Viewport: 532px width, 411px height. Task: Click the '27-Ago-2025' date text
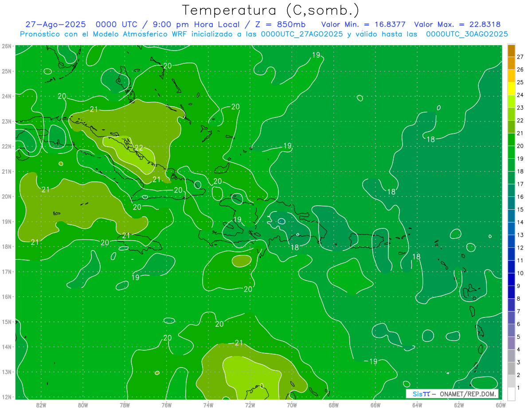[x=55, y=25]
